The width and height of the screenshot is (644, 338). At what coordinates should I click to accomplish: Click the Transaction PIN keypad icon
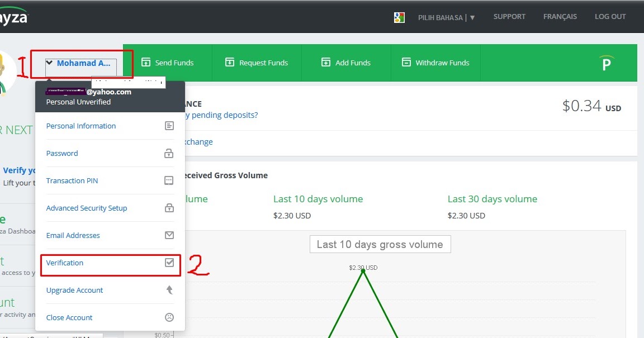coord(169,180)
